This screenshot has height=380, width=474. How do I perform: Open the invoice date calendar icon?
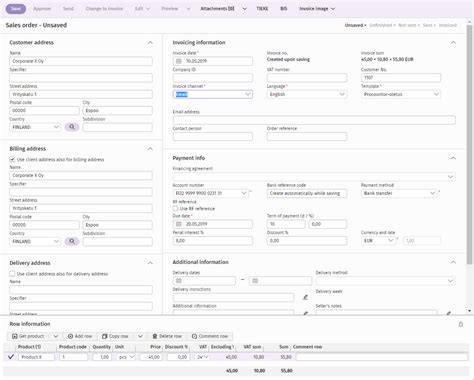pyautogui.click(x=179, y=61)
